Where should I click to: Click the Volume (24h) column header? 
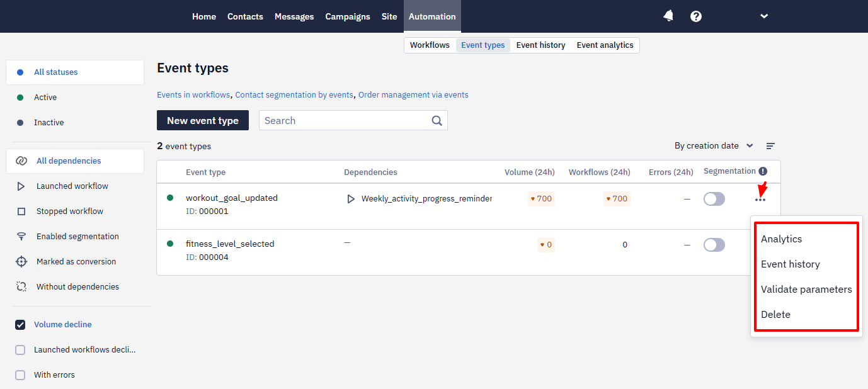(x=530, y=172)
